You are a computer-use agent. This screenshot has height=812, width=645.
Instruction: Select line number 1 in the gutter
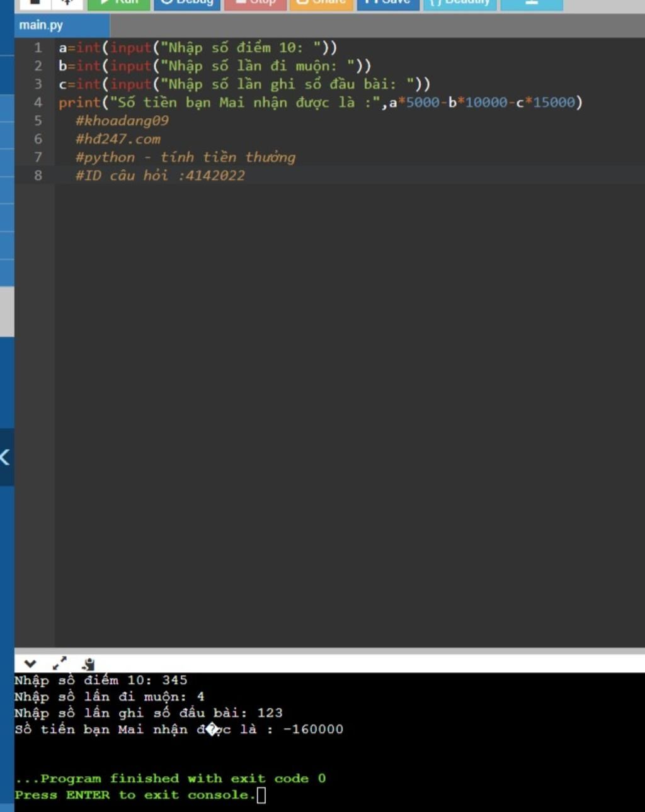pyautogui.click(x=38, y=48)
